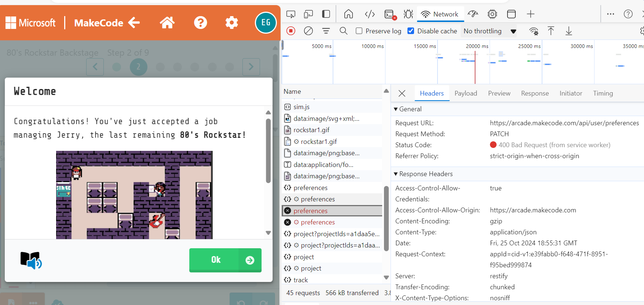Go to the previous tutorial step arrow

pyautogui.click(x=95, y=67)
